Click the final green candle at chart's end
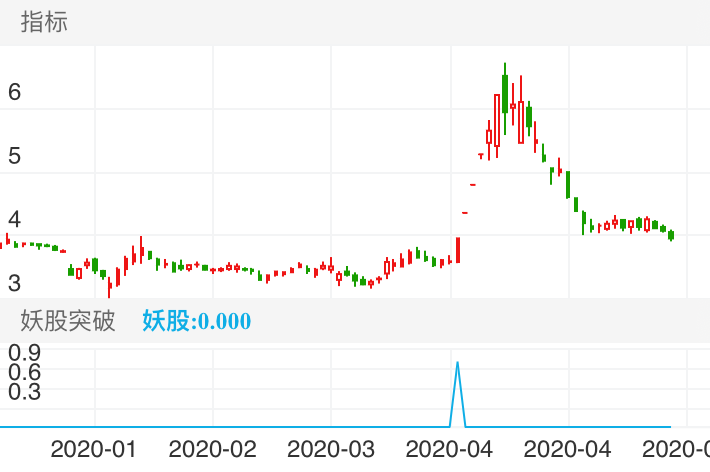 (x=671, y=235)
